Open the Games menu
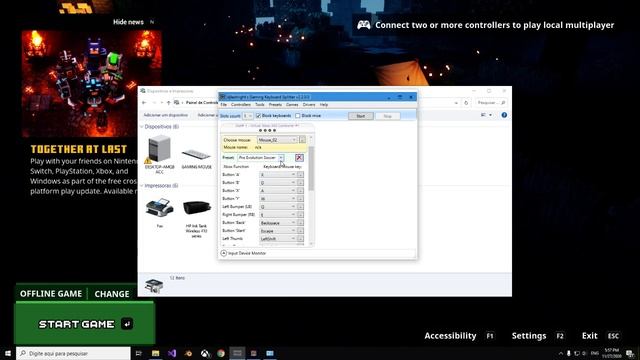The image size is (640, 360). tap(292, 105)
